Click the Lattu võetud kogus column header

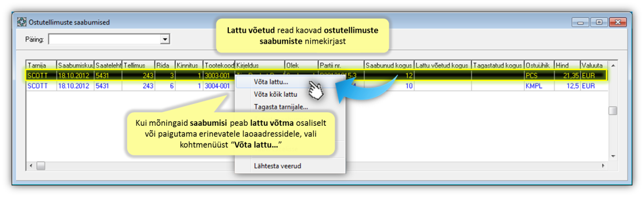coord(443,65)
